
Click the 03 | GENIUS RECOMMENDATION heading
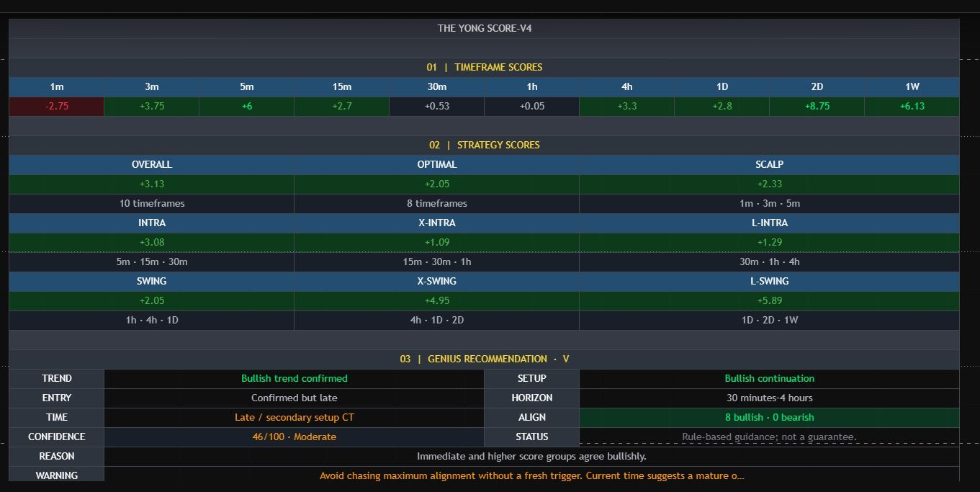[x=484, y=359]
